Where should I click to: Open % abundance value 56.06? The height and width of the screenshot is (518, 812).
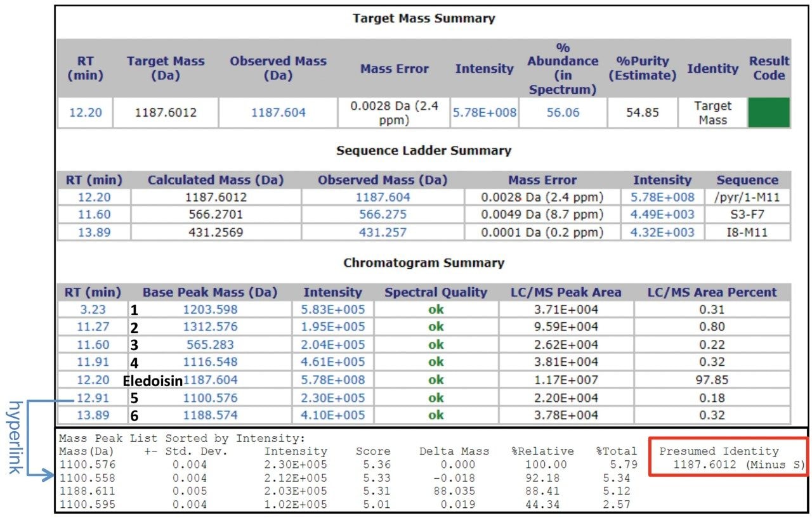point(563,113)
